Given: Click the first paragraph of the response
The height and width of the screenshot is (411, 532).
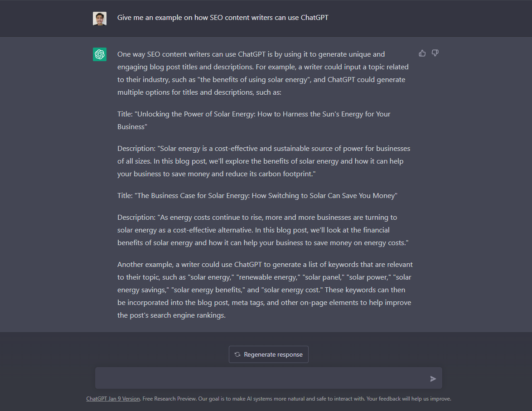Looking at the screenshot, I should pyautogui.click(x=263, y=73).
